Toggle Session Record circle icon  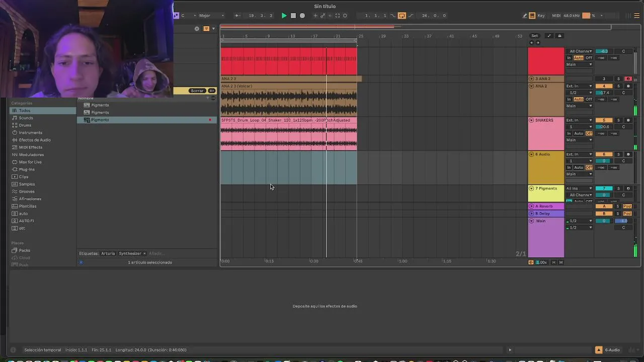click(345, 16)
